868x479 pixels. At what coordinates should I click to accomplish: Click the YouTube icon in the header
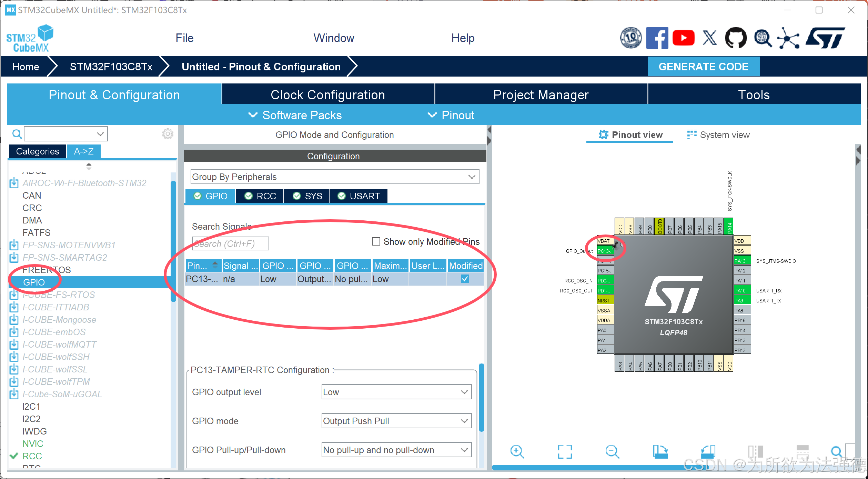coord(683,38)
